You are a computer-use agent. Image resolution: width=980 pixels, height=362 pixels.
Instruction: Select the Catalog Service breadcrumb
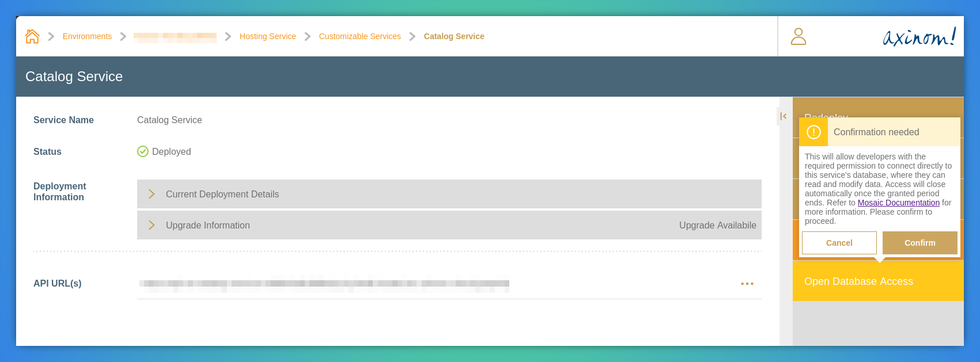tap(454, 36)
